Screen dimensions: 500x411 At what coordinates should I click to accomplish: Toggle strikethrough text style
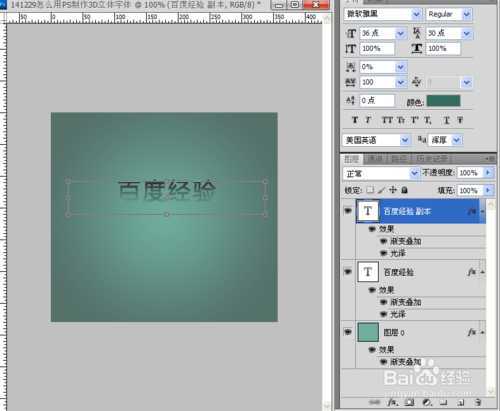[460, 120]
